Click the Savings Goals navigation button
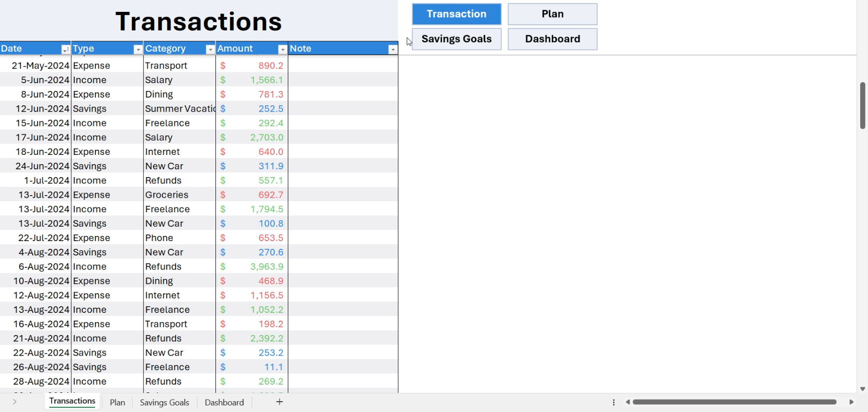 coord(457,39)
